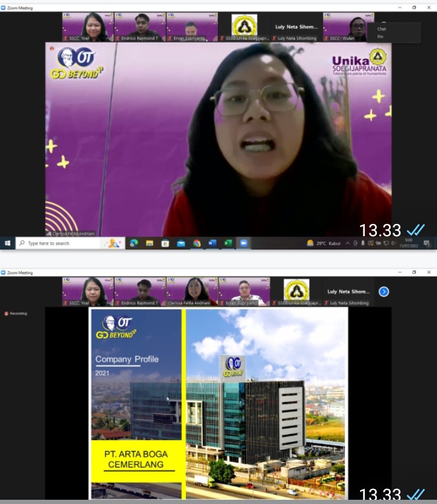Click Ervan Supriyanto thumbnail in the speaker-view window
Screen dimensions: 437x504
click(192, 27)
